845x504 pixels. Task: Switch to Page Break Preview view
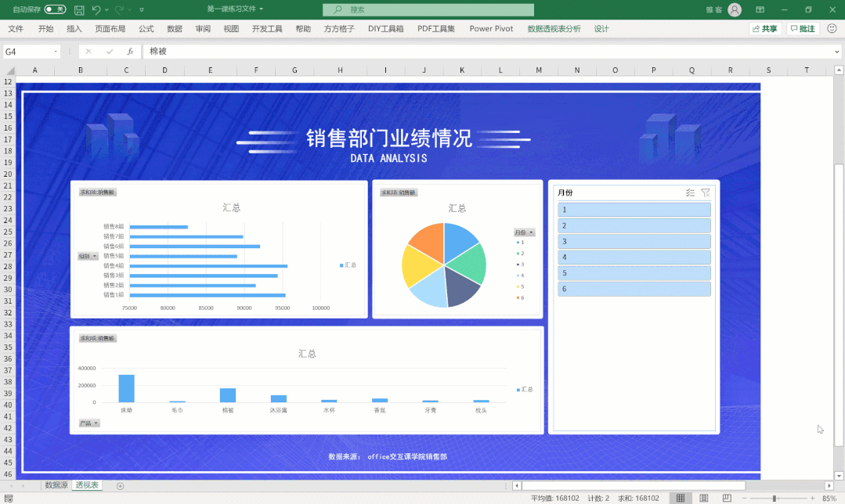point(725,498)
